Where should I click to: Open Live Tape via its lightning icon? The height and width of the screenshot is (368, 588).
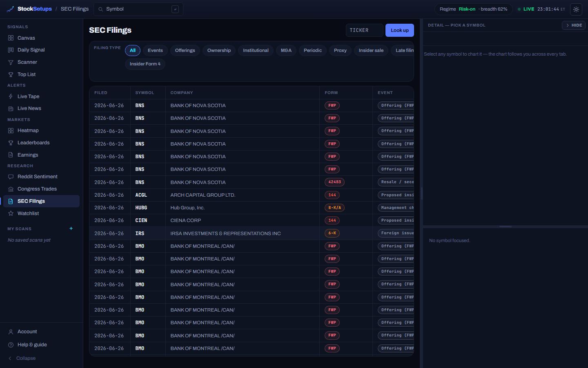click(x=11, y=96)
